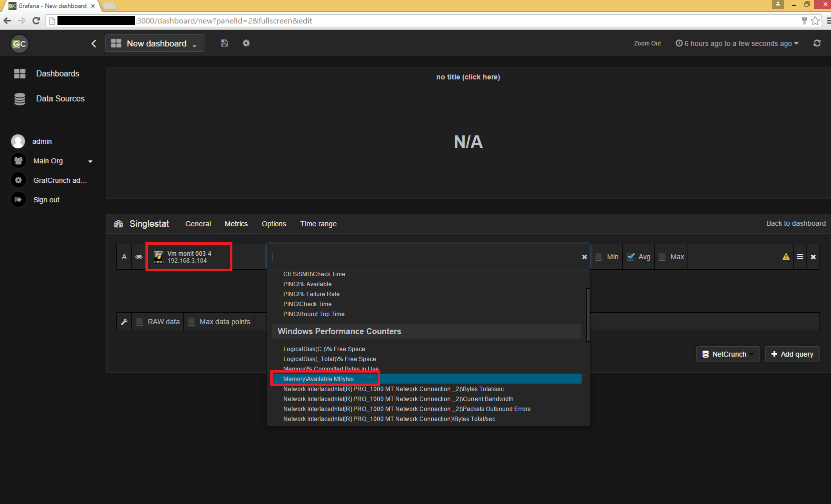Select Packets Outbound Errors counter
This screenshot has height=504, width=831.
coord(407,409)
